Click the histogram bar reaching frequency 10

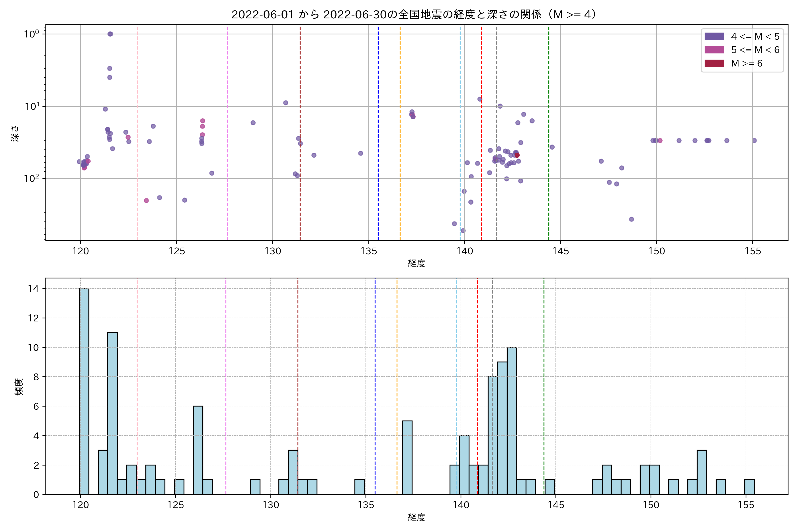tap(512, 420)
